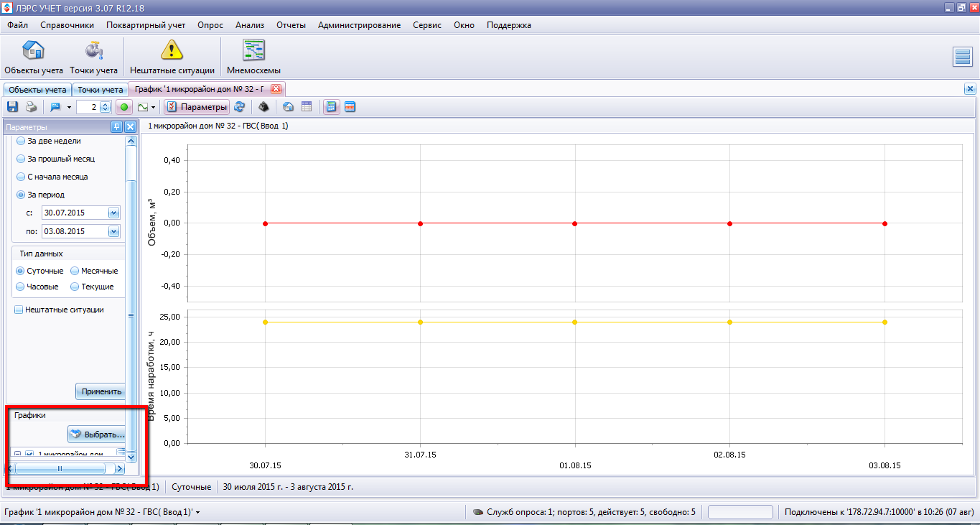Image resolution: width=980 pixels, height=525 pixels.
Task: Close the Параметры panel
Action: point(130,127)
